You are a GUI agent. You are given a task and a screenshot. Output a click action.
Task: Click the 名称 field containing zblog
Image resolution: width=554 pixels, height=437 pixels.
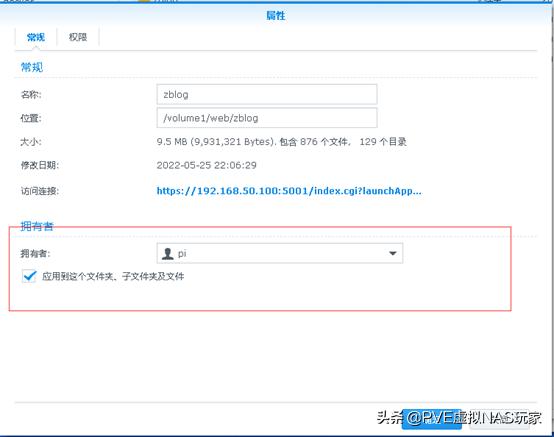pyautogui.click(x=267, y=94)
